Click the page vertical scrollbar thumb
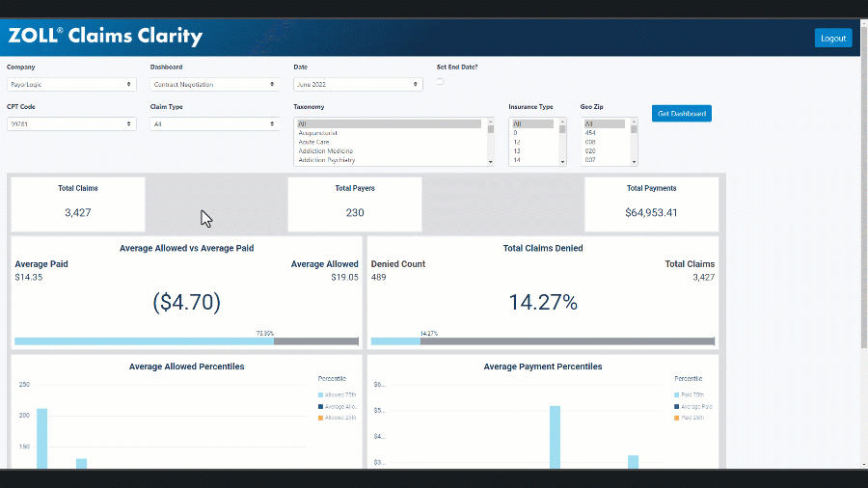This screenshot has width=868, height=488. tap(863, 188)
